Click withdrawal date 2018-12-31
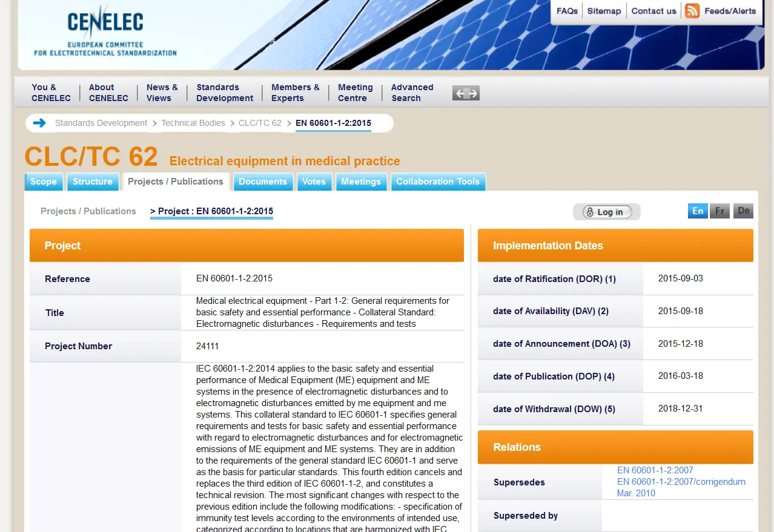Viewport: 774px width, 532px height. (x=681, y=409)
